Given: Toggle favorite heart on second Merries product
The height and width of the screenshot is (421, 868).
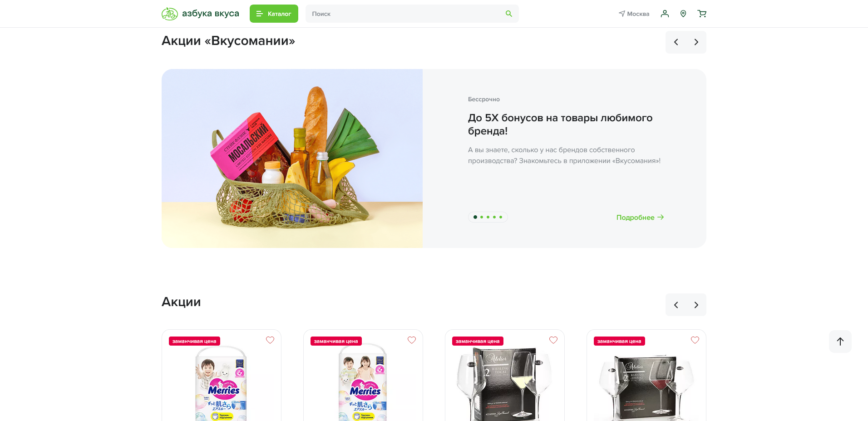Looking at the screenshot, I should [412, 340].
